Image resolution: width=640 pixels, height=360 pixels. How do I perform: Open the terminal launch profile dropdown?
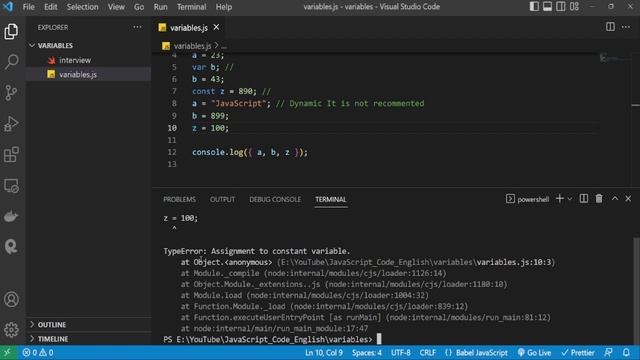pos(570,199)
